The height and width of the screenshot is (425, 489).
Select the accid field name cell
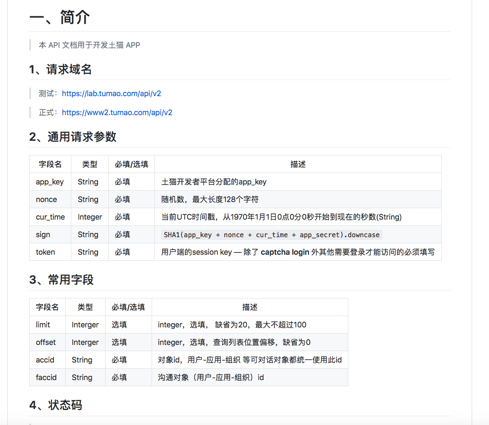coord(47,360)
